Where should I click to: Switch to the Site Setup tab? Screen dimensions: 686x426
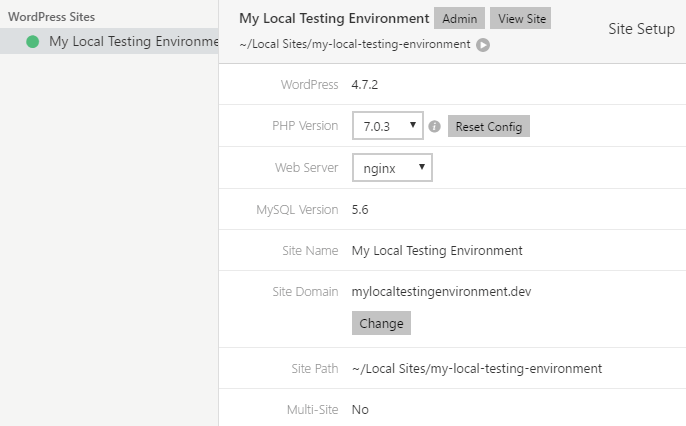click(641, 29)
